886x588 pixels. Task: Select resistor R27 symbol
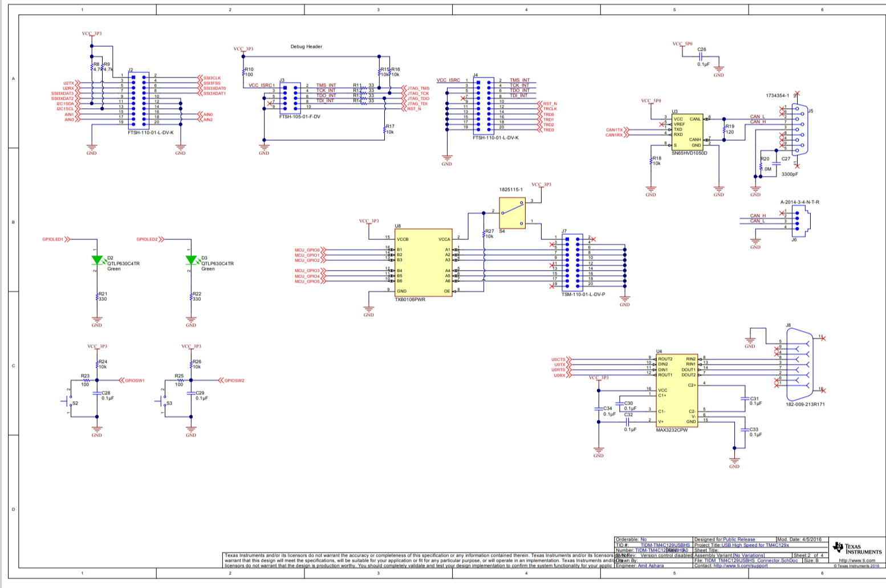click(484, 234)
